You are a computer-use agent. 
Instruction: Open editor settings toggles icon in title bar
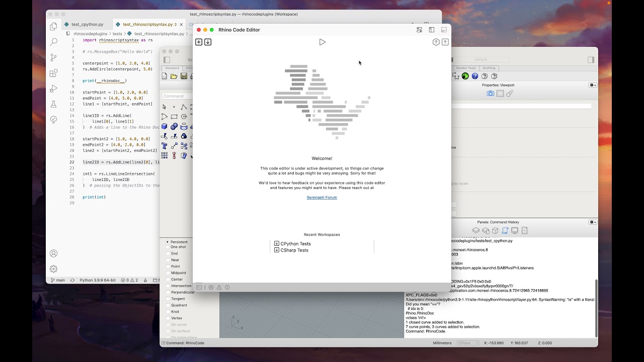tap(419, 30)
